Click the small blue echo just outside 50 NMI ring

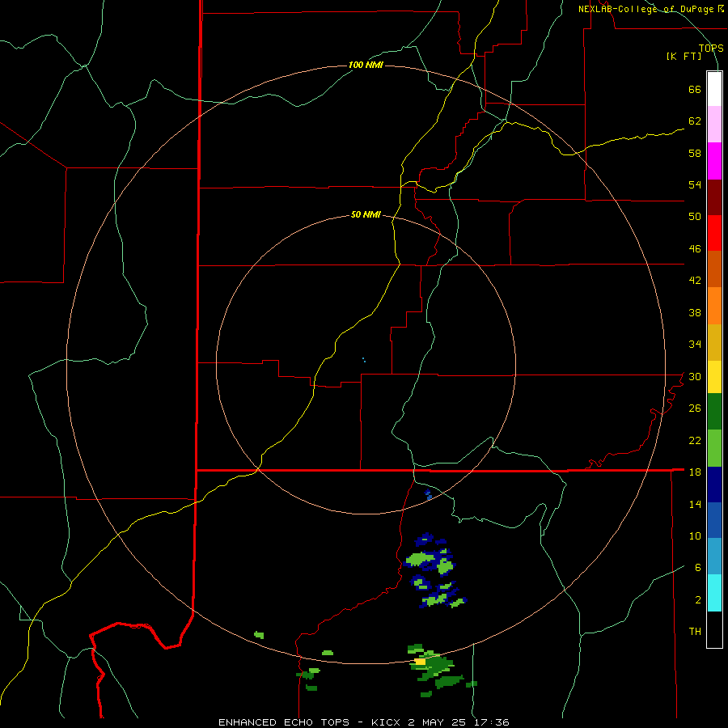pyautogui.click(x=428, y=494)
